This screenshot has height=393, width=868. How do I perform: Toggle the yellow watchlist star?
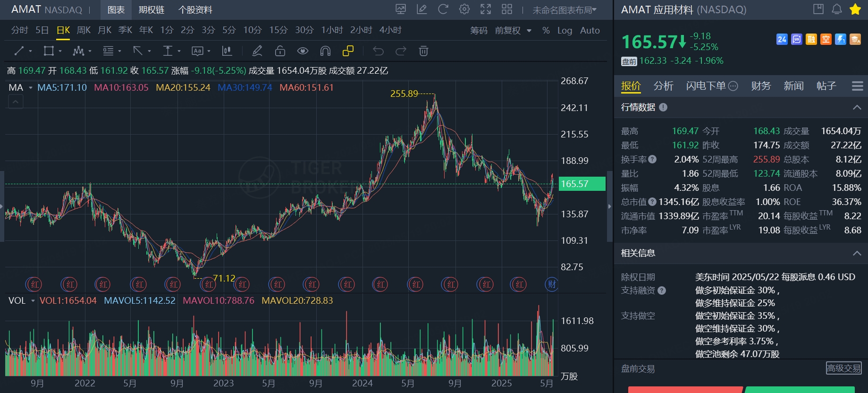click(855, 9)
